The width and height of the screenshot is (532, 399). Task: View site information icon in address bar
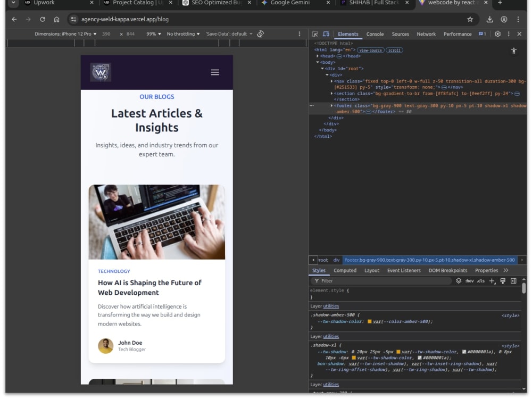pos(73,19)
